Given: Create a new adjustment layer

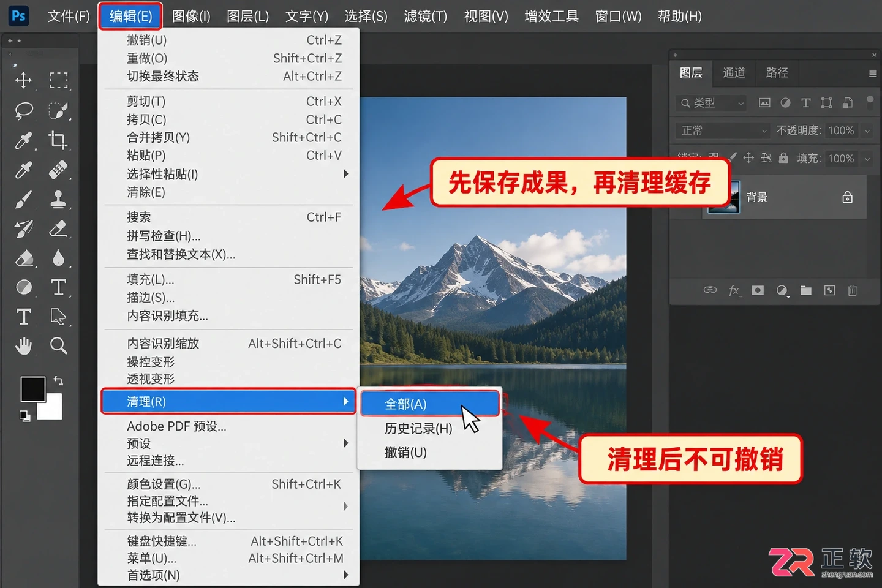Looking at the screenshot, I should tap(782, 290).
